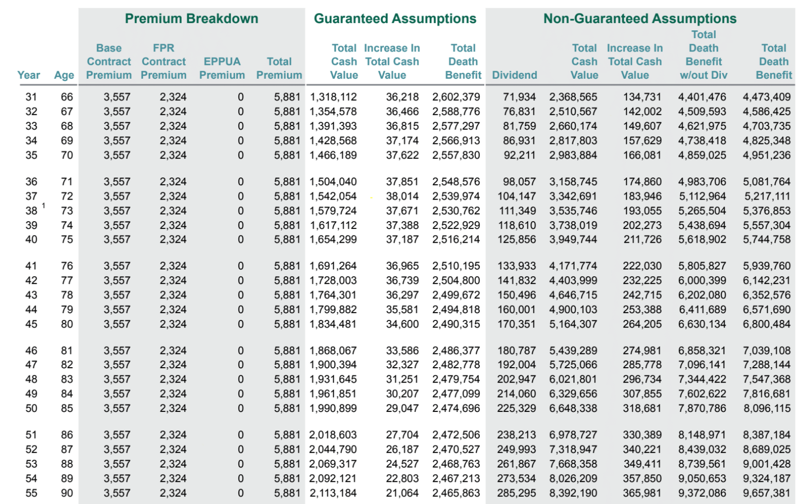Click dividend value 71,934
This screenshot has width=812, height=504.
coord(519,97)
